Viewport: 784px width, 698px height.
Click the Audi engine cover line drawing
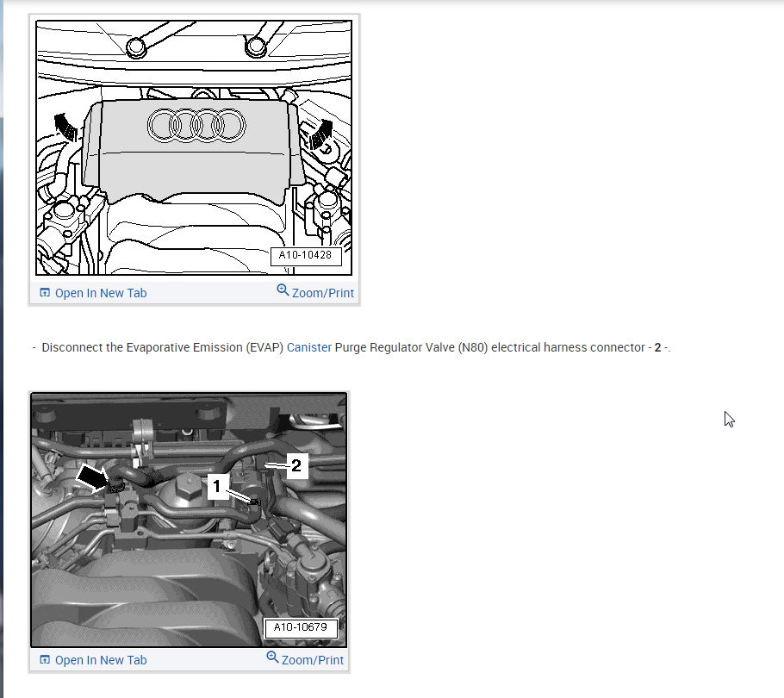[x=194, y=147]
